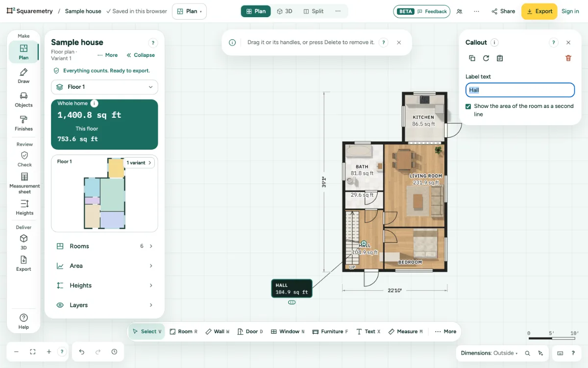Screen dimensions: 588x368
Task: Open Export in the left sidebar
Action: 24,263
